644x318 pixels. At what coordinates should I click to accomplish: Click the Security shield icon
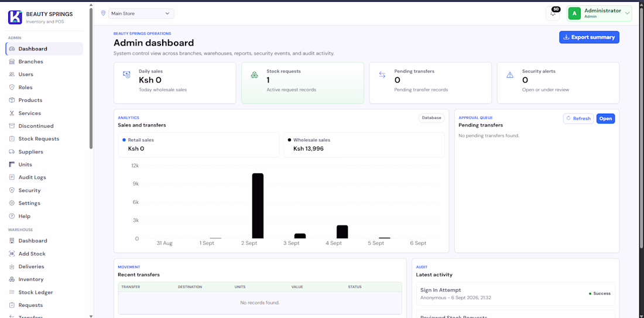(x=12, y=190)
